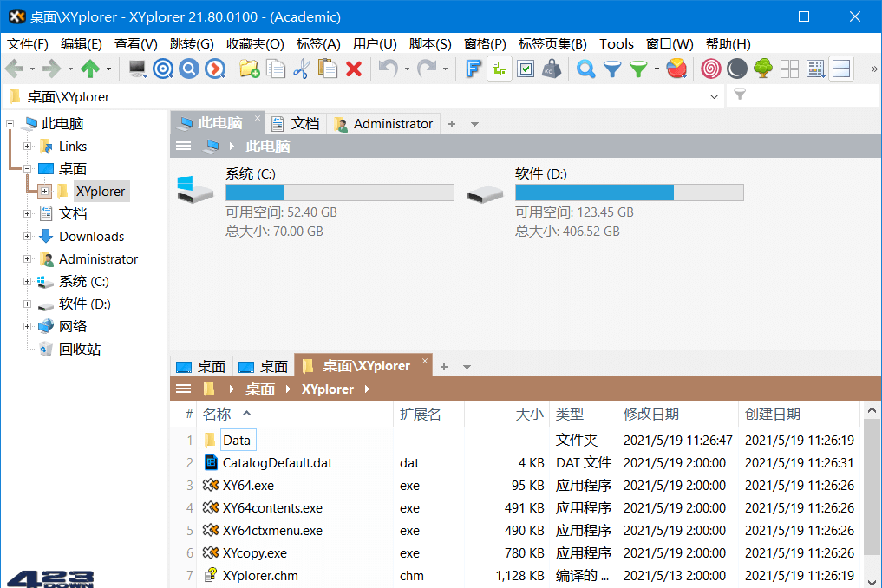882x588 pixels.
Task: Go up one level with green arrow
Action: click(x=90, y=69)
